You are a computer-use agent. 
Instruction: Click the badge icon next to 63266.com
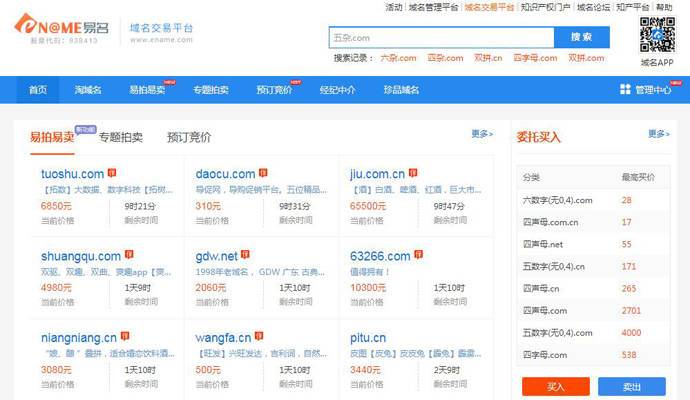point(418,255)
